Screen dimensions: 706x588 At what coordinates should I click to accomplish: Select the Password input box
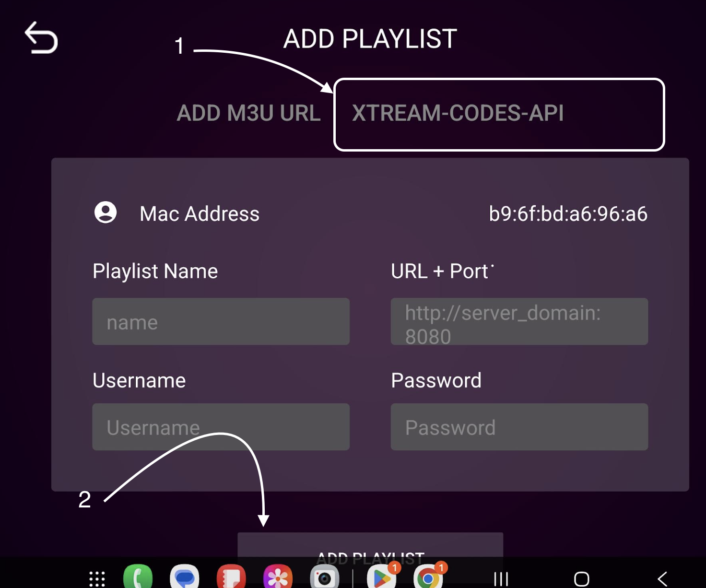(x=519, y=426)
